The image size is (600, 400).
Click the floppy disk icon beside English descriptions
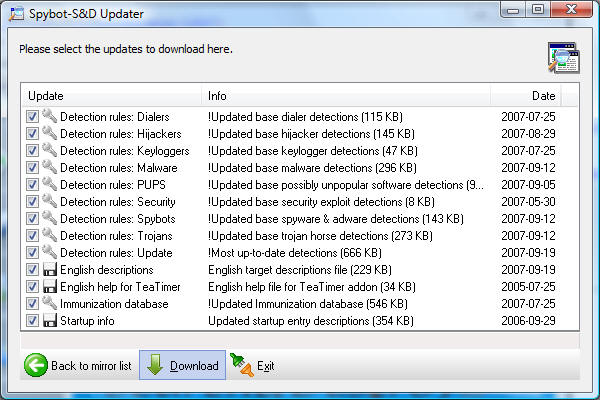[x=50, y=270]
